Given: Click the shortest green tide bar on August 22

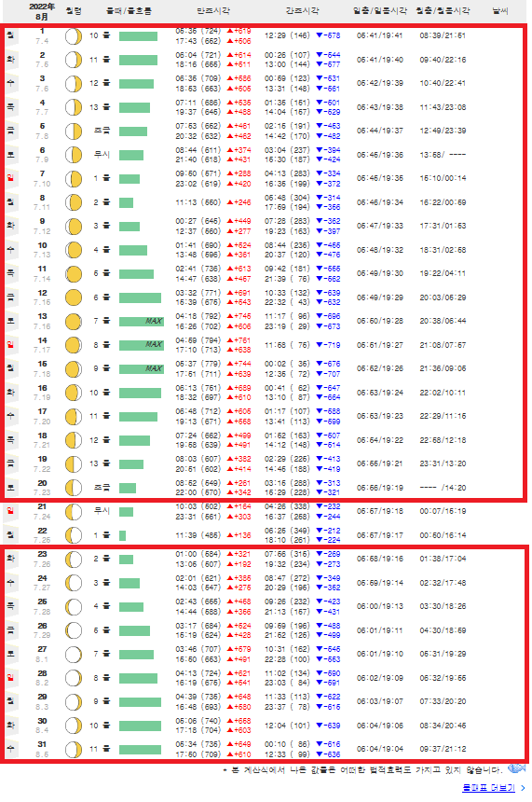Looking at the screenshot, I should pos(122,535).
